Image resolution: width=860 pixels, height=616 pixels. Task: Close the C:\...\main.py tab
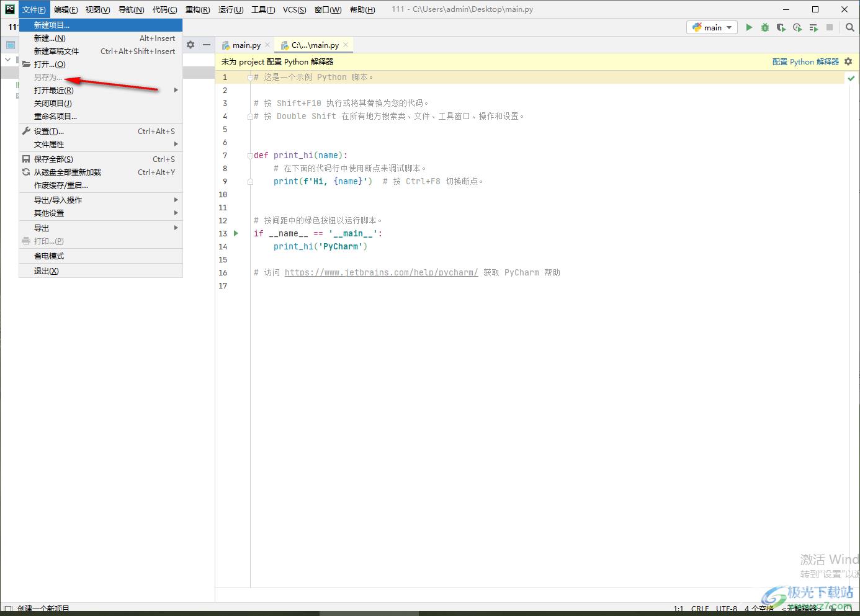[x=346, y=45]
